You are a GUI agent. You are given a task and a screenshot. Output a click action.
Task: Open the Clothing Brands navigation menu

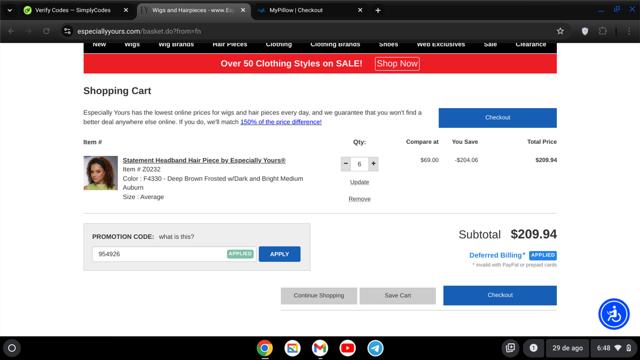click(335, 44)
